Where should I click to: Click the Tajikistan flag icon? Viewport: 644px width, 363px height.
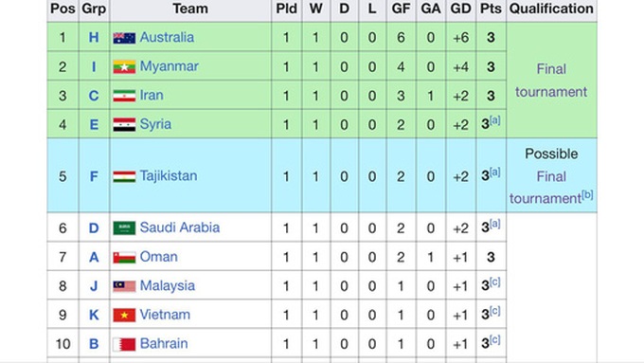tap(124, 176)
